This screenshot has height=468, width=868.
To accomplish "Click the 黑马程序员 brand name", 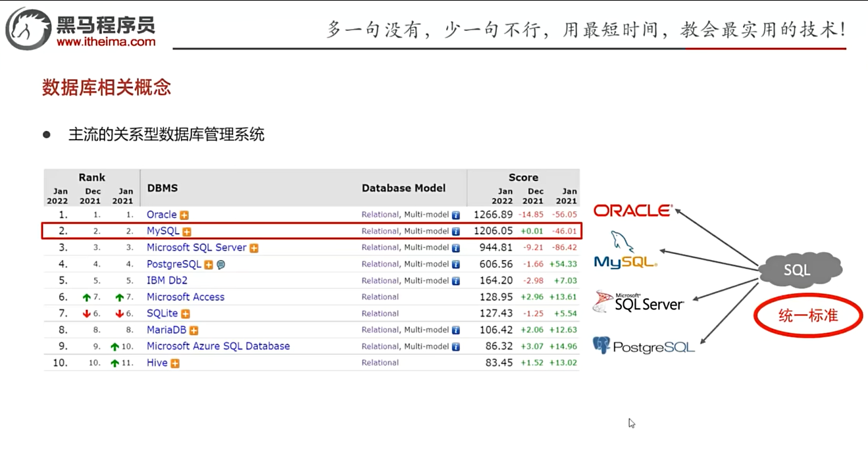I will (106, 25).
